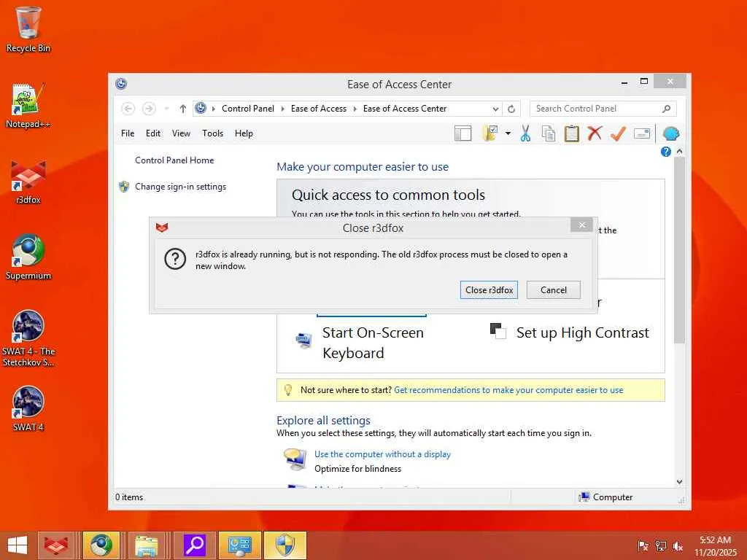Click the purple search taskbar icon

[x=194, y=545]
